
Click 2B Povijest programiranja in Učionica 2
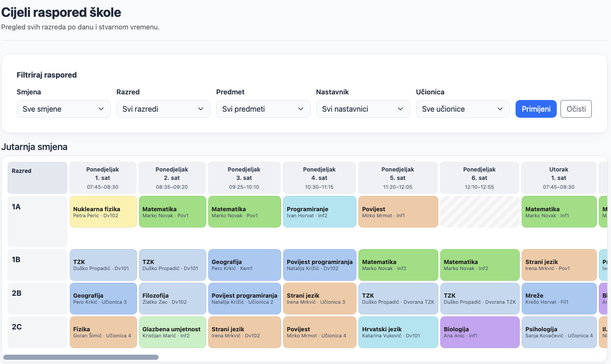(x=244, y=299)
